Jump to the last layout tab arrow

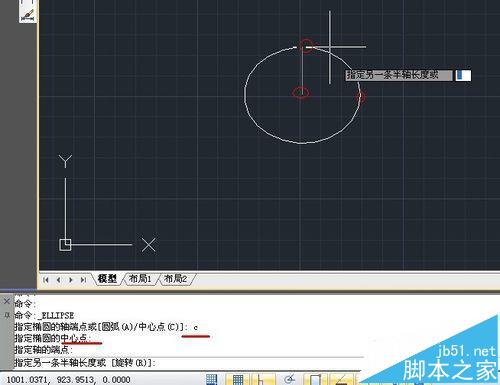(x=83, y=280)
